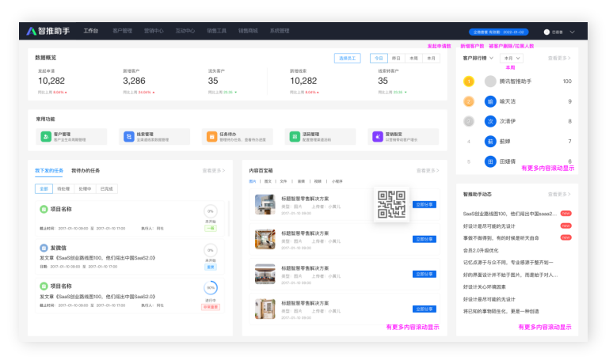
Task: Open the 任务待办 shortcut icon
Action: 211,137
